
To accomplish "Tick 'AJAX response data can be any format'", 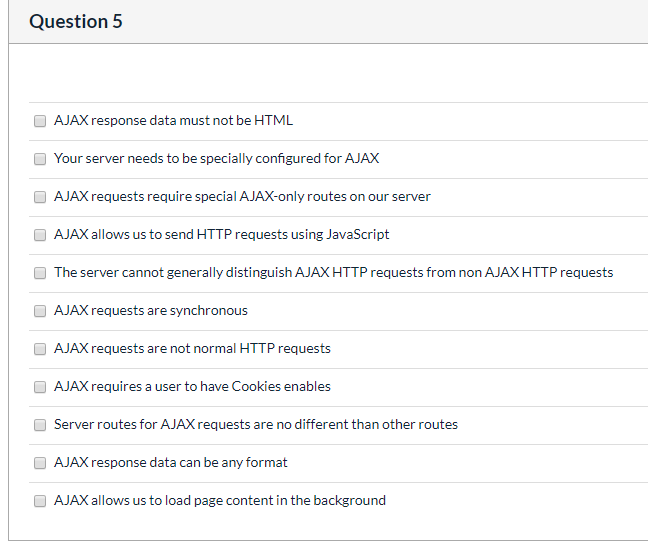I will [x=40, y=463].
